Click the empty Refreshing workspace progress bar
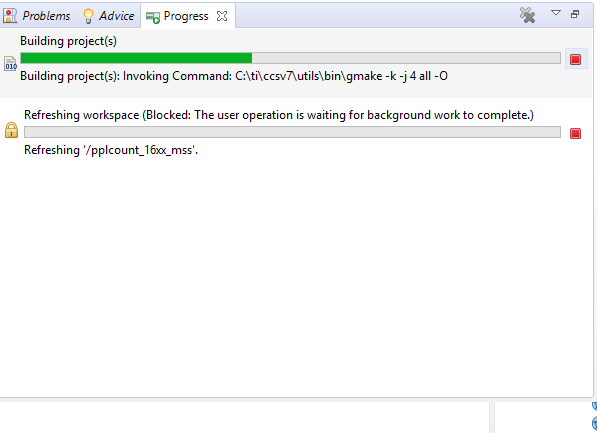The image size is (597, 433). pyautogui.click(x=292, y=132)
